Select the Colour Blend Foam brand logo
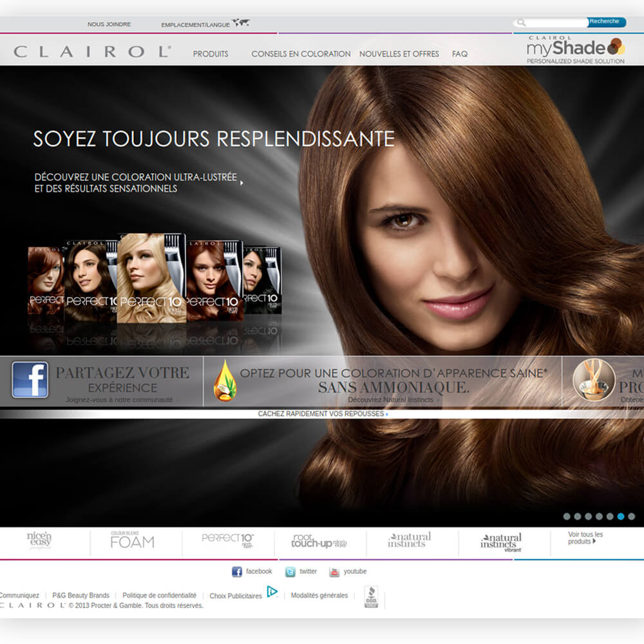 click(x=132, y=540)
